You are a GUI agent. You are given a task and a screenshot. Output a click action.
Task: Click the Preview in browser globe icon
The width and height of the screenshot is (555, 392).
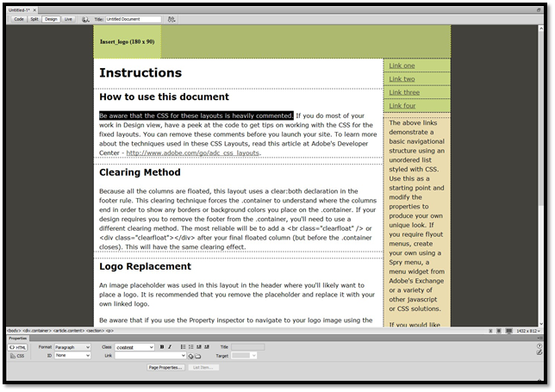tap(85, 20)
